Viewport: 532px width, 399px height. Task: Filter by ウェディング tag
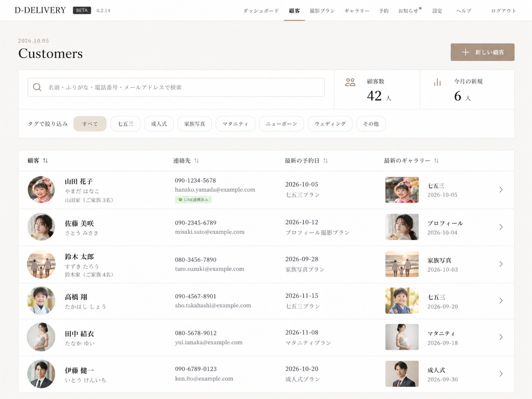click(x=330, y=124)
